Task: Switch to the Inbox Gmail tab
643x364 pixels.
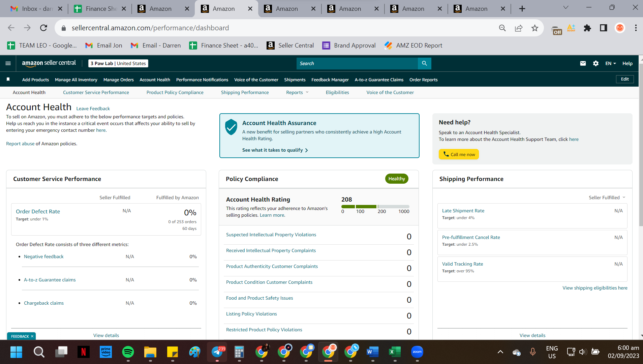Action: [37, 9]
